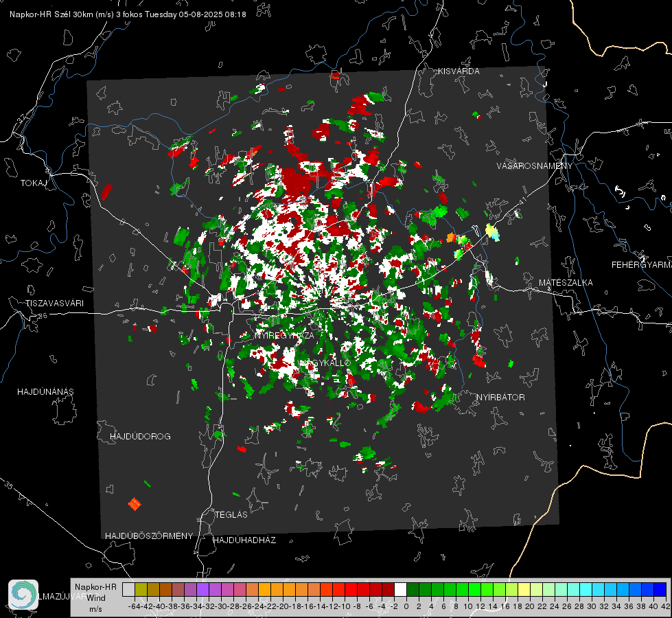
Task: Pick the light gray first legend swatch
Action: pyautogui.click(x=128, y=589)
